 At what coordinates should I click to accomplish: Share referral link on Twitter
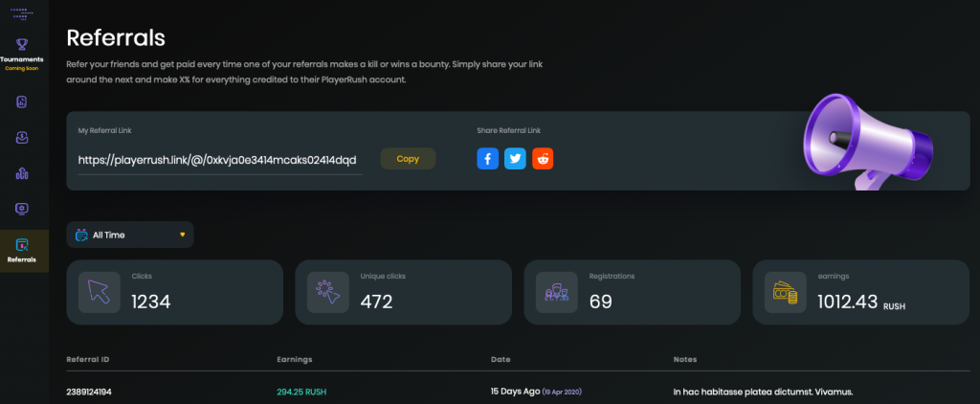(x=515, y=159)
